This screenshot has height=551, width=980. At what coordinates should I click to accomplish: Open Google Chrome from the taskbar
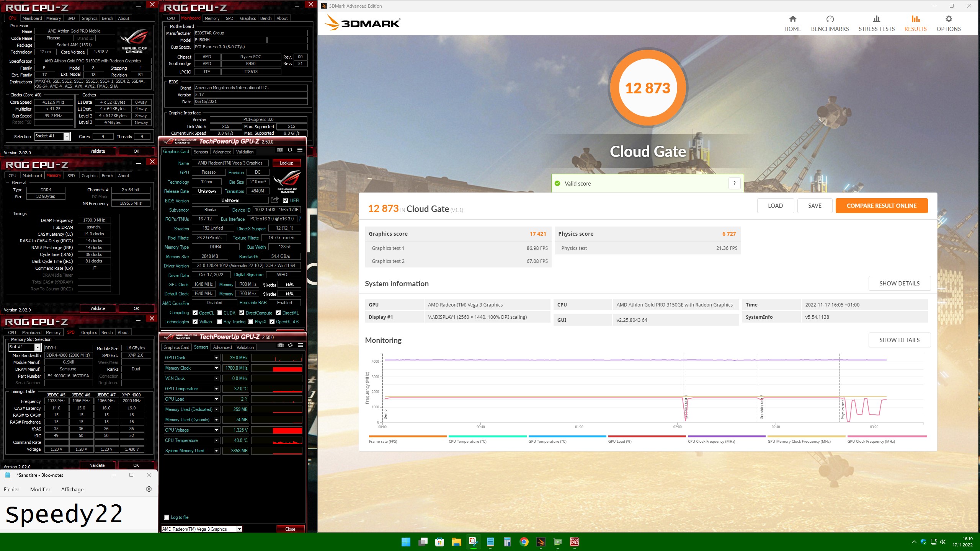tap(524, 542)
